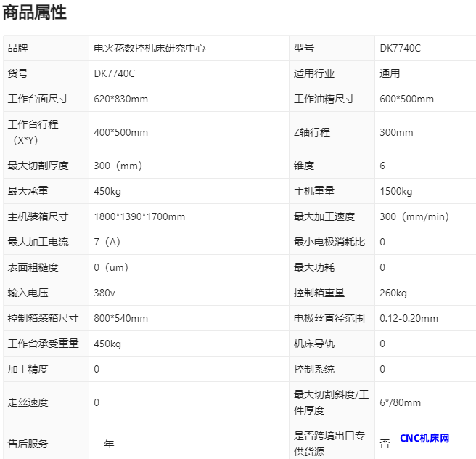Select the 适用行业 value 通用
Image resolution: width=476 pixels, height=459 pixels.
point(390,73)
